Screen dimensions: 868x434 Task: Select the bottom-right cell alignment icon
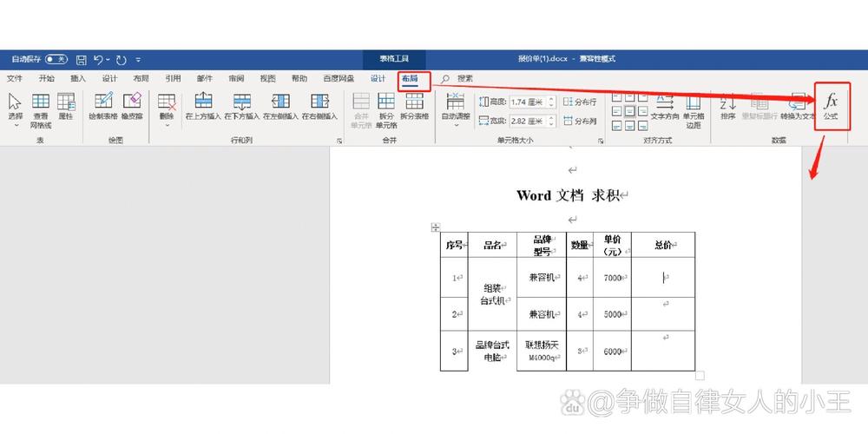[x=642, y=125]
